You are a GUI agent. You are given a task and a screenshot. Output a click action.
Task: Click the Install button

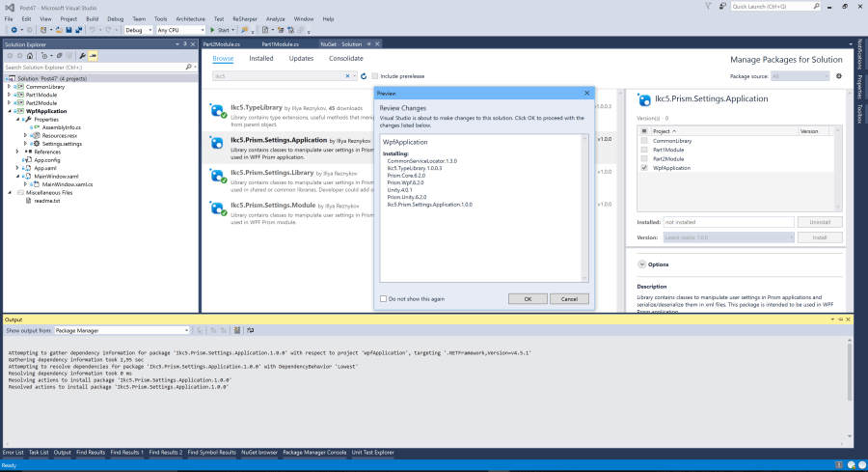click(x=820, y=237)
